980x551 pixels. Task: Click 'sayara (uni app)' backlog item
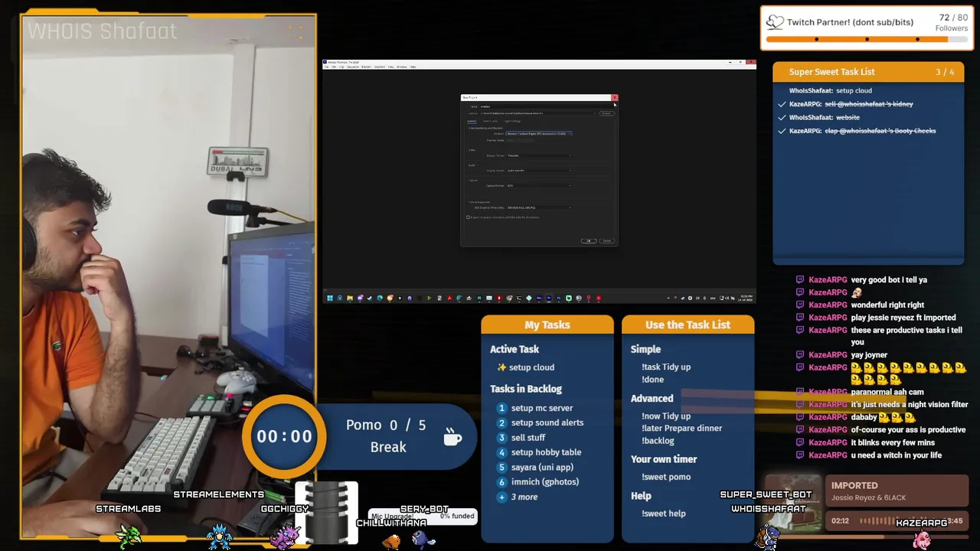click(542, 468)
